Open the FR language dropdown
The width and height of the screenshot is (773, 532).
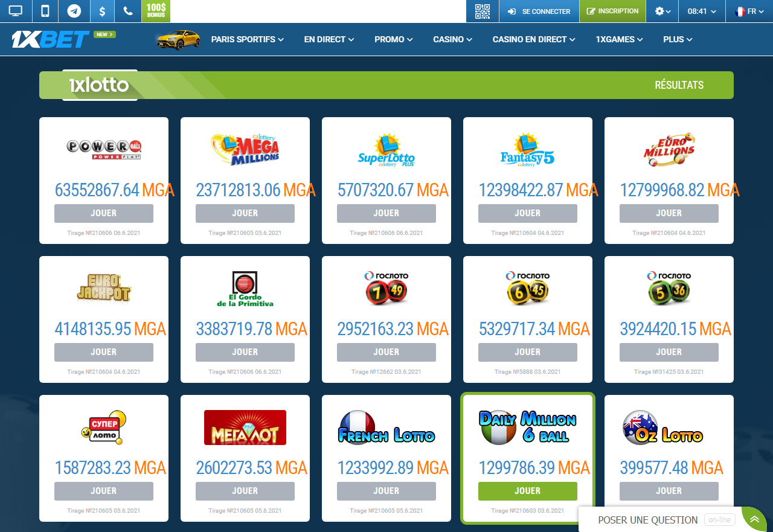coord(749,11)
